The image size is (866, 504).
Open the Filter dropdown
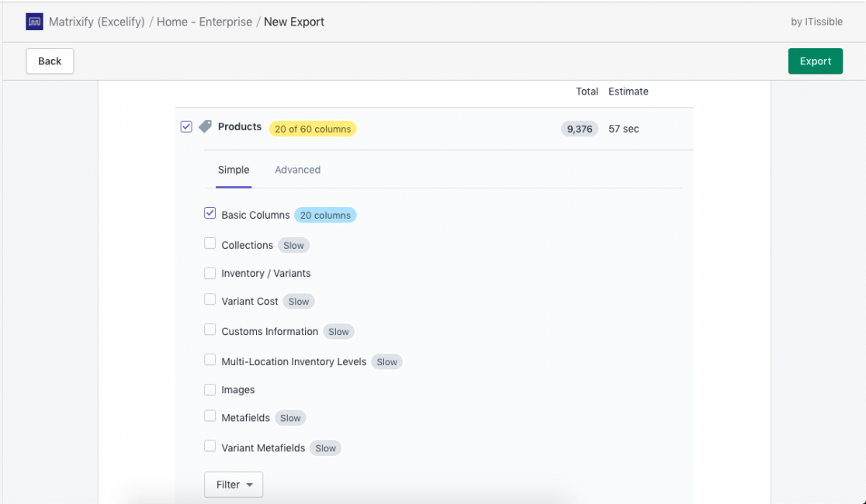(x=233, y=484)
